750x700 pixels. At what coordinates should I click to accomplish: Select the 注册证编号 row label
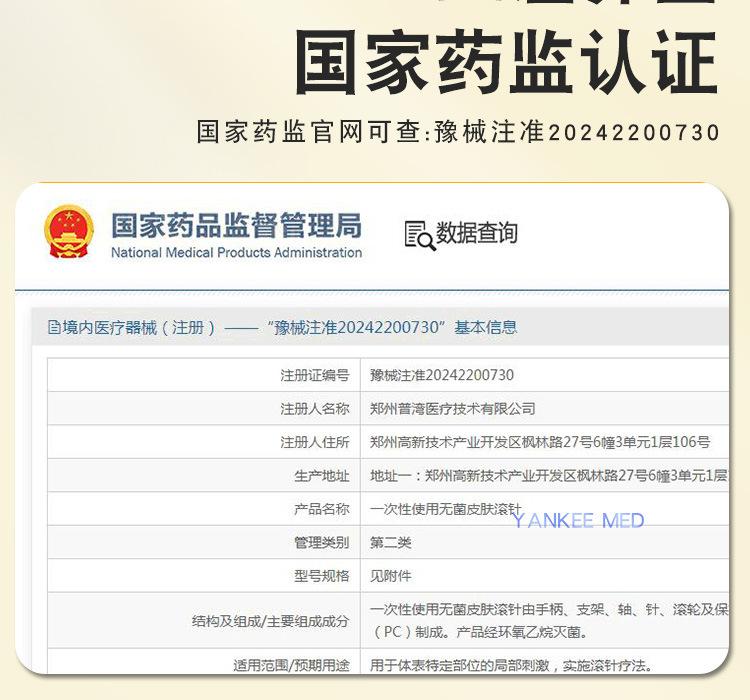(x=315, y=375)
